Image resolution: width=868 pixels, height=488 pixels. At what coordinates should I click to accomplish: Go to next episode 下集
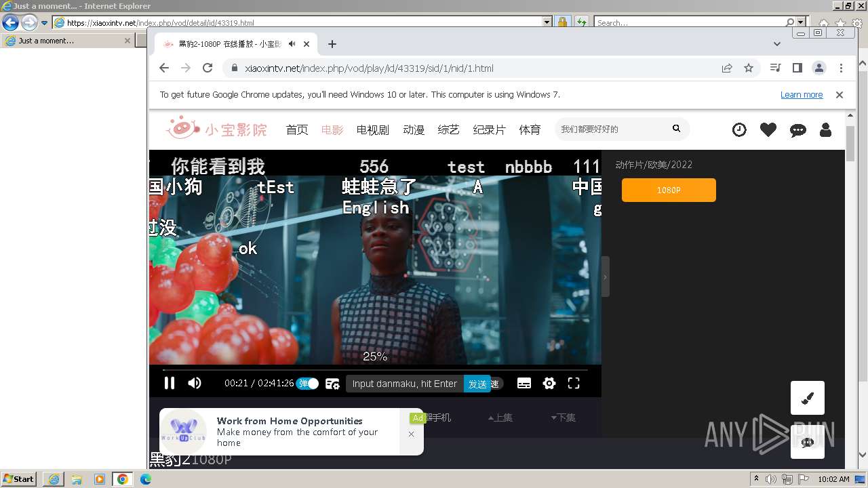(563, 418)
